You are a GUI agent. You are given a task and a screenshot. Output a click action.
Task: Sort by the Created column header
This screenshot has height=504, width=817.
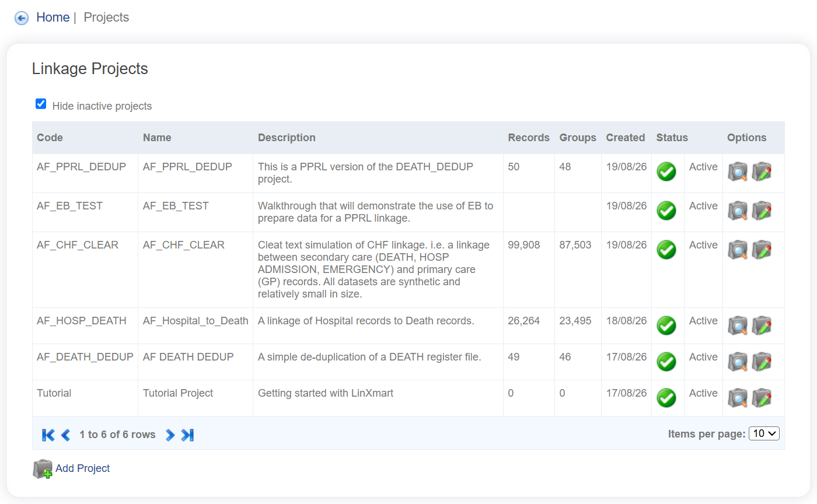pyautogui.click(x=626, y=138)
